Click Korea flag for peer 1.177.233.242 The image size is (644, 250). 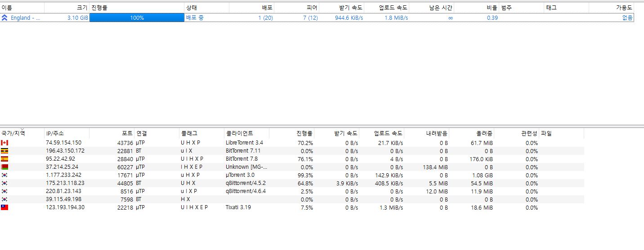pos(4,175)
